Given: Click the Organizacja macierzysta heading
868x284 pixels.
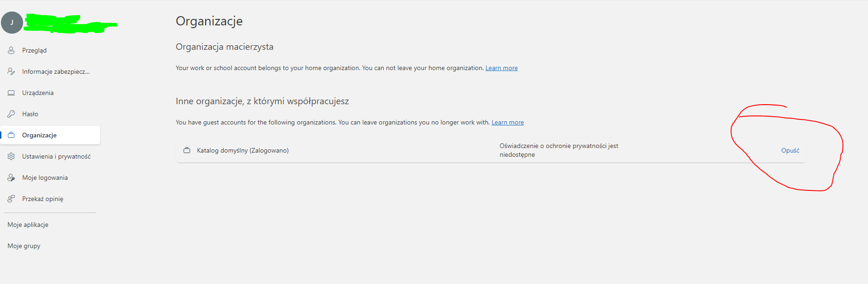Looking at the screenshot, I should 225,47.
